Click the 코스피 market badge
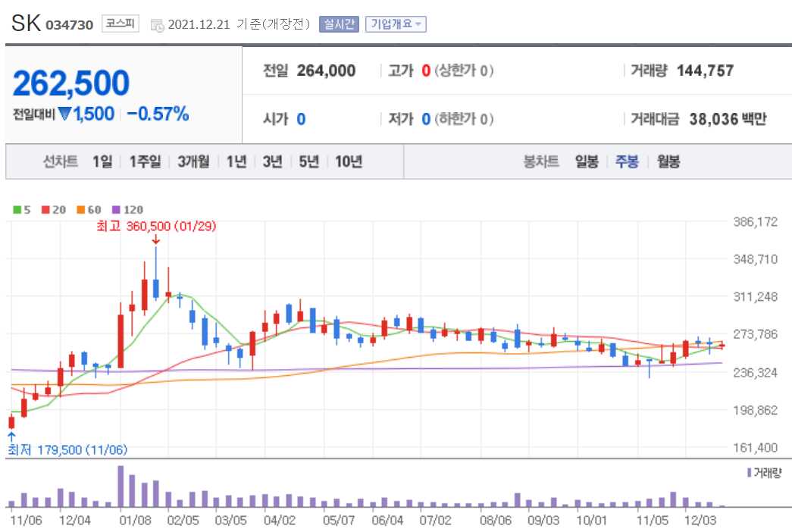 pyautogui.click(x=120, y=23)
